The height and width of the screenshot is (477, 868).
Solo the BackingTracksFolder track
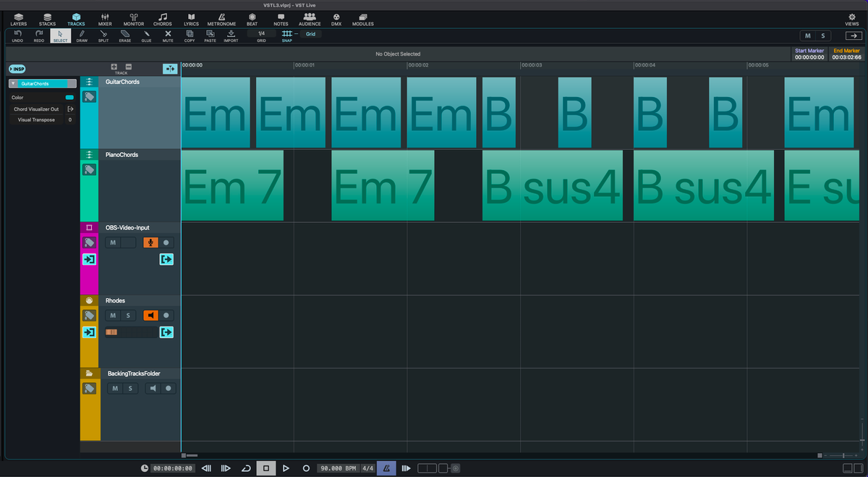coord(130,389)
